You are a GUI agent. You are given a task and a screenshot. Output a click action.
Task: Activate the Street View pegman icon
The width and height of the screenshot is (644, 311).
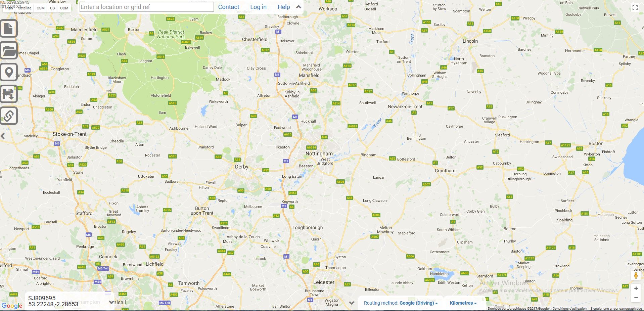pyautogui.click(x=636, y=276)
